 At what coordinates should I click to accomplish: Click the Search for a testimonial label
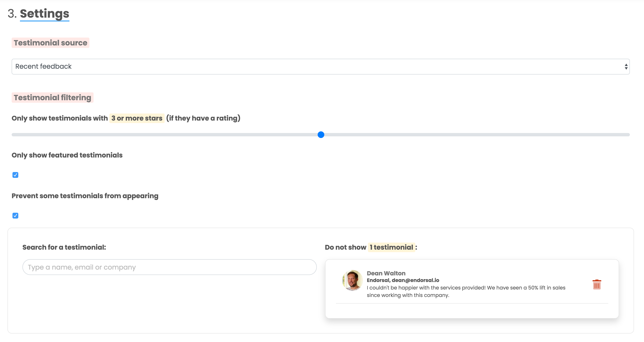64,247
